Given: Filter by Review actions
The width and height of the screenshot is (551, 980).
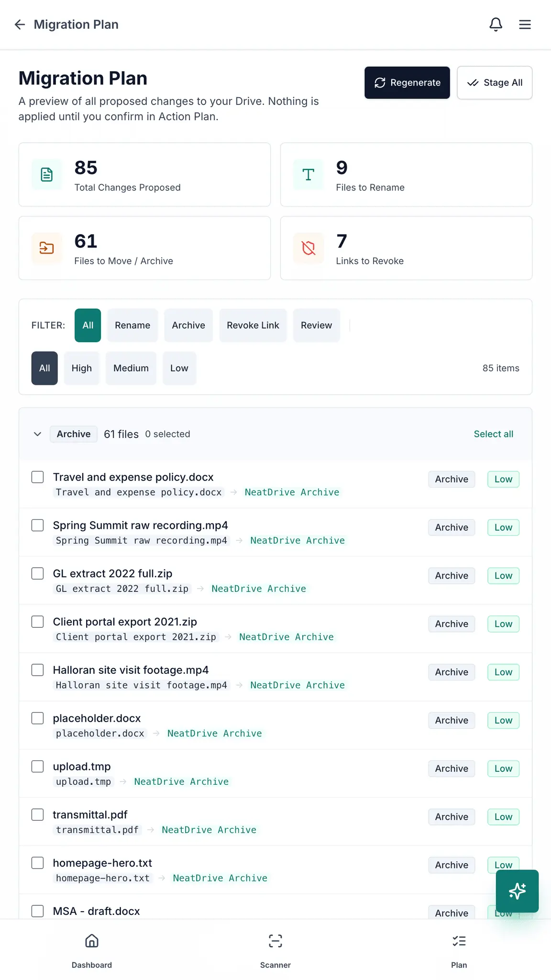Looking at the screenshot, I should point(316,325).
